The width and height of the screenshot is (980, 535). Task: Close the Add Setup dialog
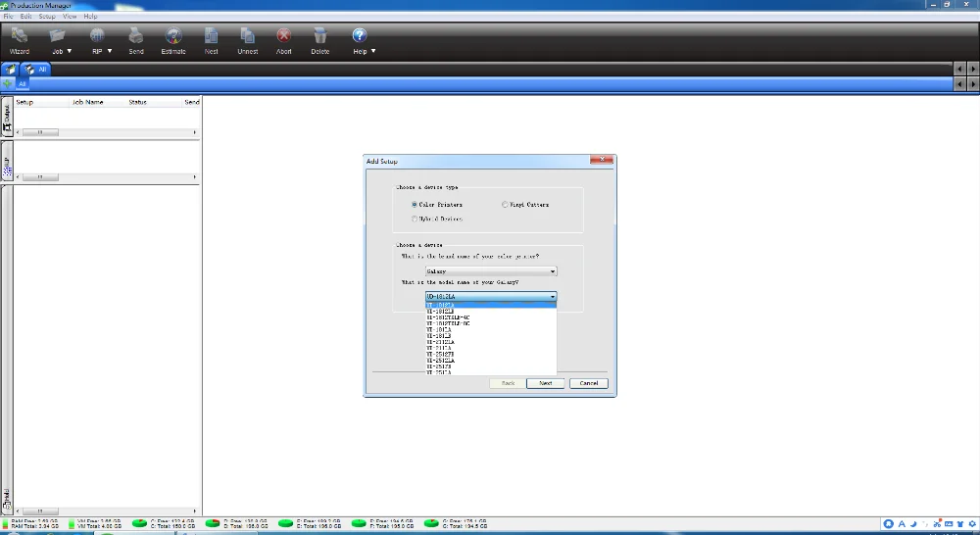(x=602, y=160)
